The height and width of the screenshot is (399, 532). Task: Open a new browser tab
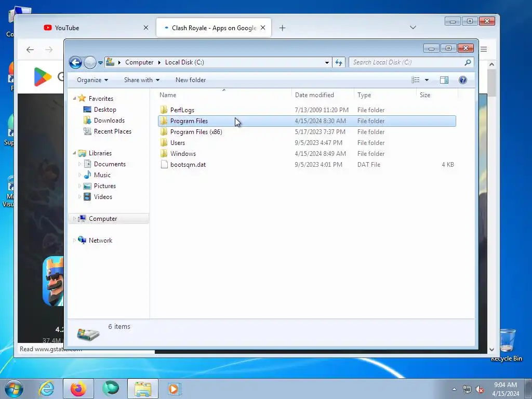point(282,28)
